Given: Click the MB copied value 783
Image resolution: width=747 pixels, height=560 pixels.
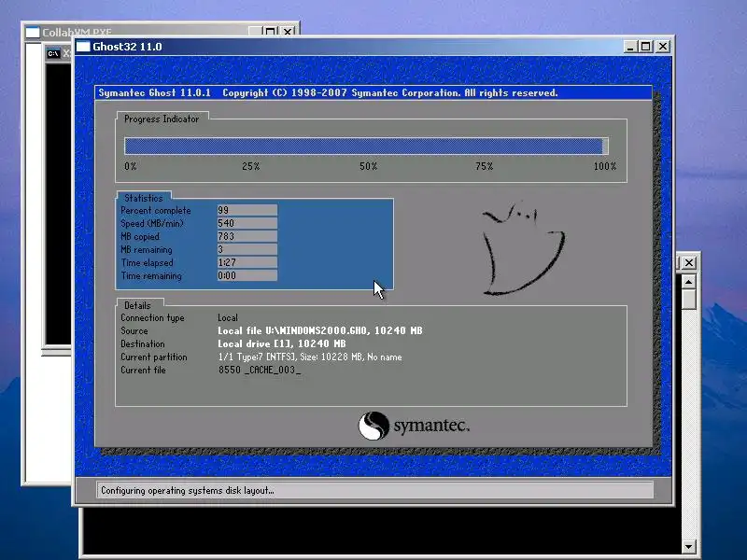Looking at the screenshot, I should coord(247,236).
